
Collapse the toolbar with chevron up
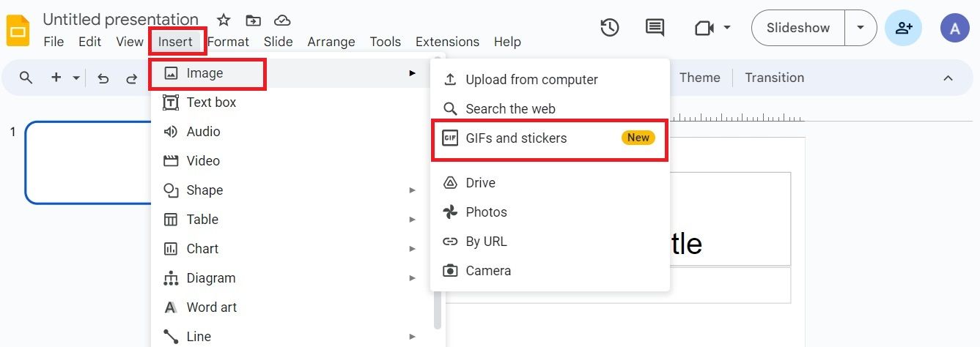pos(948,78)
